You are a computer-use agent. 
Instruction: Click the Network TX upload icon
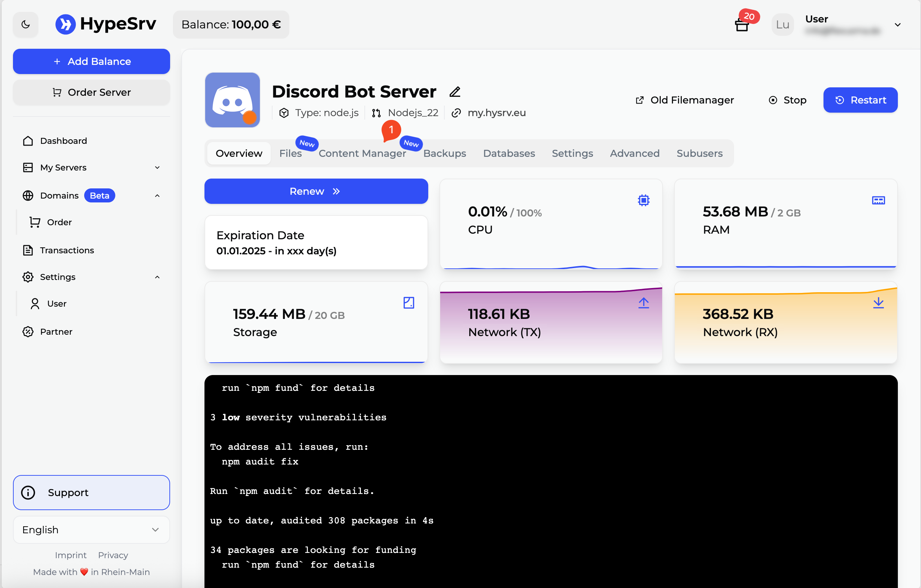click(x=643, y=303)
